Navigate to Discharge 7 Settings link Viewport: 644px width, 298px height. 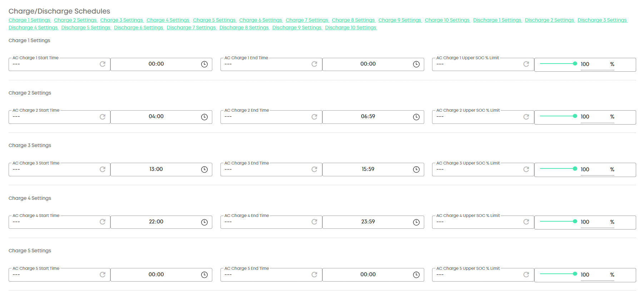[x=191, y=28]
